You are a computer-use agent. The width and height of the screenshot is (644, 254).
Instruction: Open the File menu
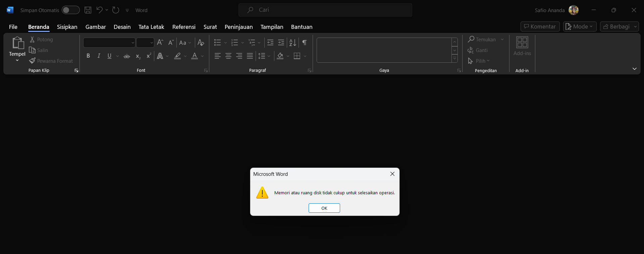point(13,27)
